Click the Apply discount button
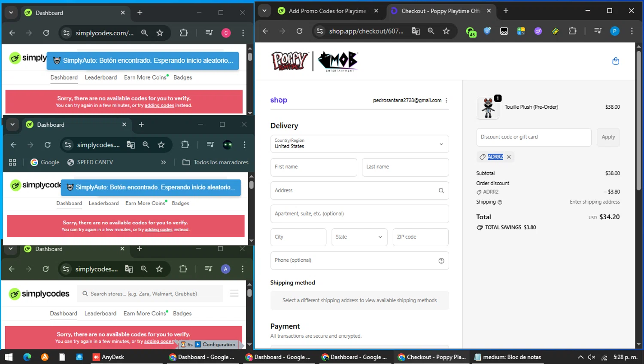Screen dimensions: 644x364 pos(608,137)
